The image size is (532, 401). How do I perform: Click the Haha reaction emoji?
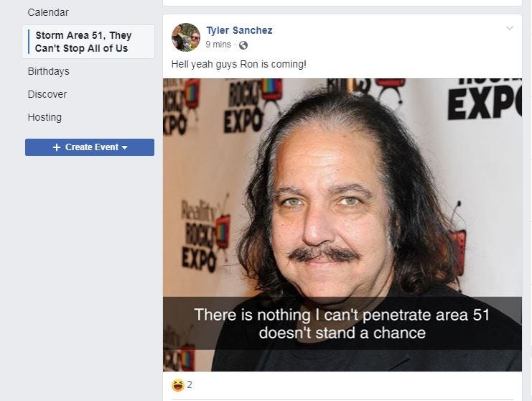pyautogui.click(x=177, y=385)
